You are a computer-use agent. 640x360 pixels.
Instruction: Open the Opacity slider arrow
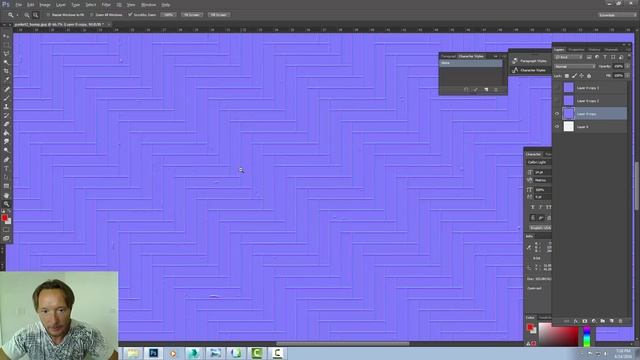pyautogui.click(x=628, y=66)
